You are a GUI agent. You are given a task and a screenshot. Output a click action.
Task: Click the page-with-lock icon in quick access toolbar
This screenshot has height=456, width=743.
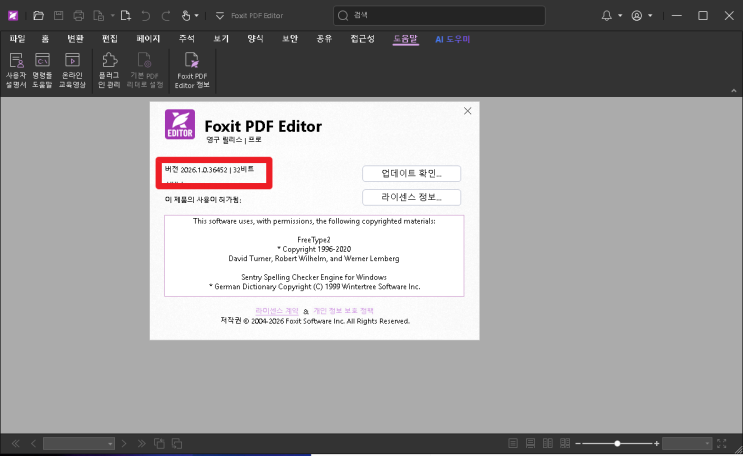click(99, 16)
